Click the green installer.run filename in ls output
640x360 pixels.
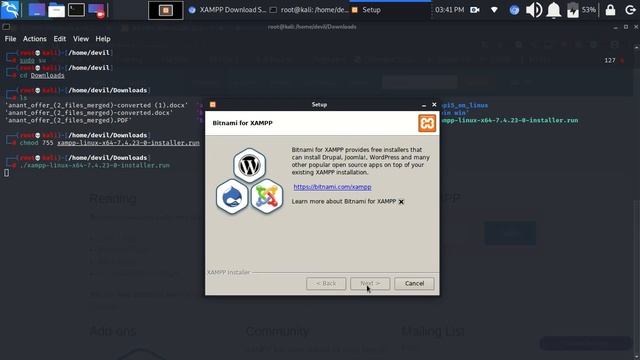(x=509, y=120)
